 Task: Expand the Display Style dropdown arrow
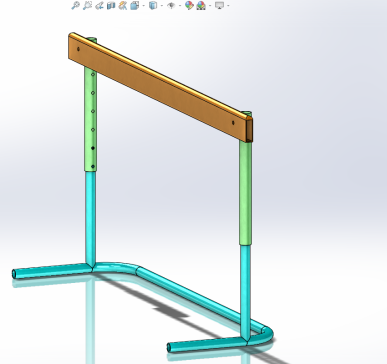[x=162, y=6]
